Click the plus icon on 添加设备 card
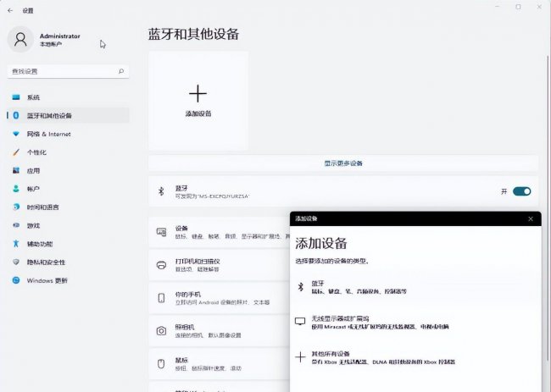Screen dimensions: 551x392 198,93
